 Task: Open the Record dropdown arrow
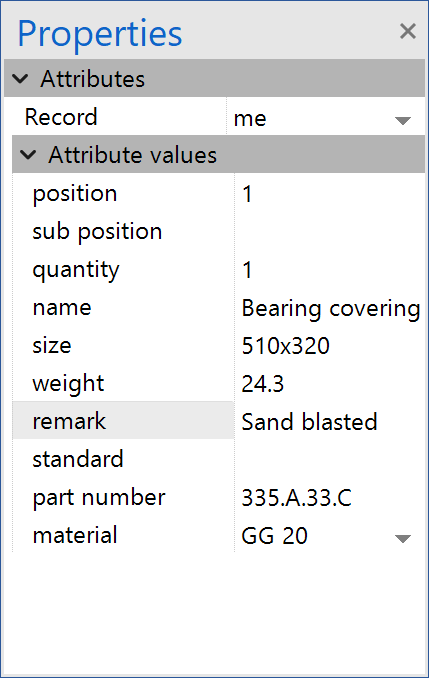(x=403, y=120)
